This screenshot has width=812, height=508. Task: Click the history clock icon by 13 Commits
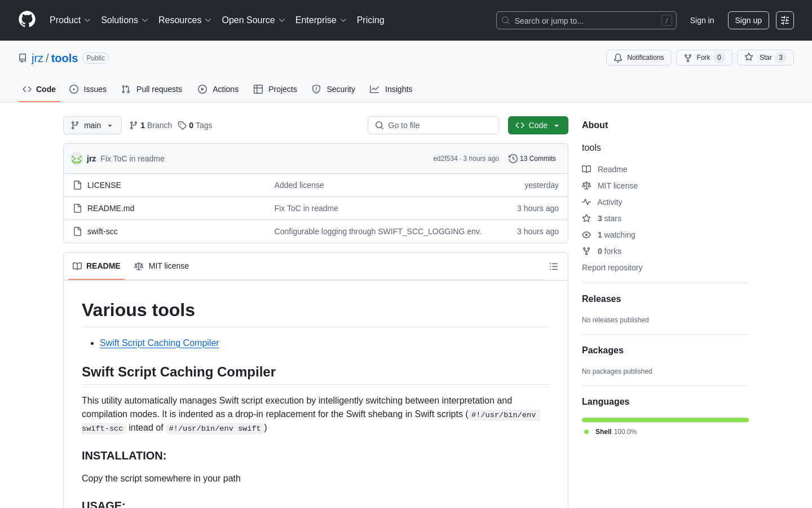point(513,159)
